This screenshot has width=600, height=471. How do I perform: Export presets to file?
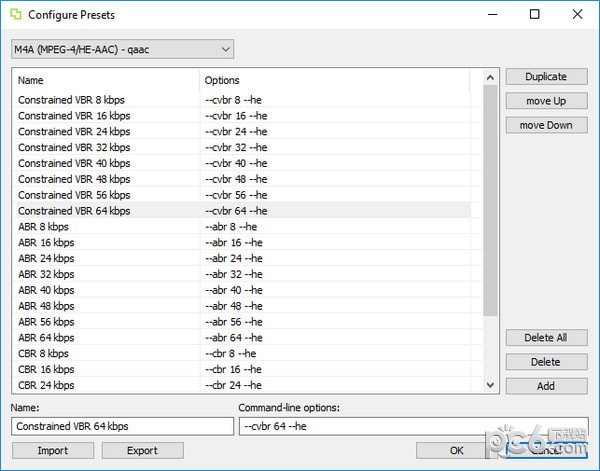[142, 450]
